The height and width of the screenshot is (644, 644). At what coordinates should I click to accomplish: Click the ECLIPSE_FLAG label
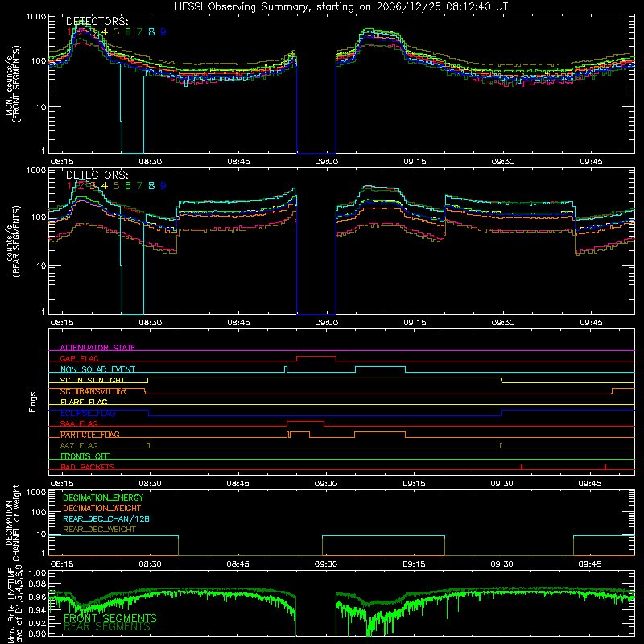click(x=88, y=413)
